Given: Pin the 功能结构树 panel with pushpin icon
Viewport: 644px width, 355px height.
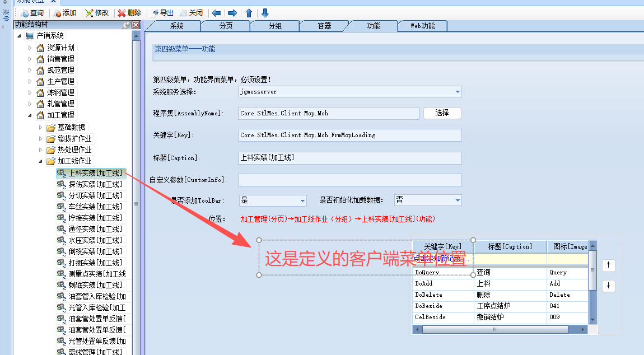Looking at the screenshot, I should (127, 25).
